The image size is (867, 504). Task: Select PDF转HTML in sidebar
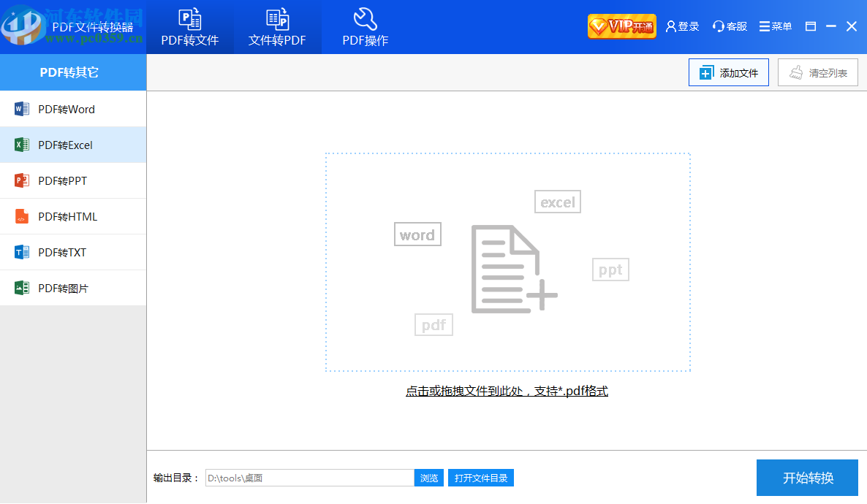(x=73, y=217)
